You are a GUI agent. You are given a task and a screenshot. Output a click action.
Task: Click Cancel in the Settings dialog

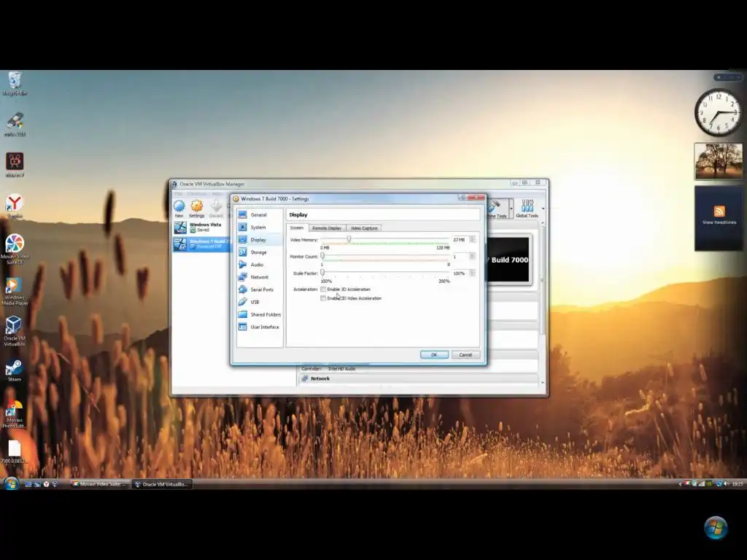click(x=465, y=355)
